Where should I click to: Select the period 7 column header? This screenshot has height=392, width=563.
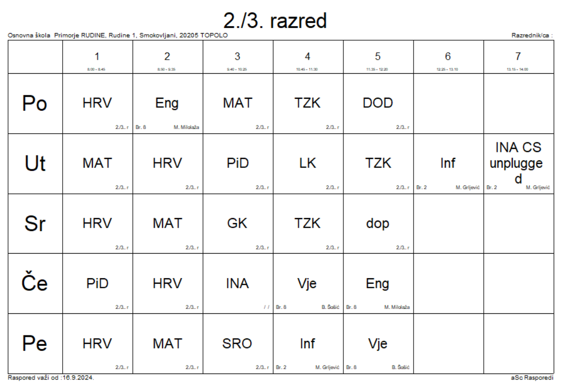(518, 57)
